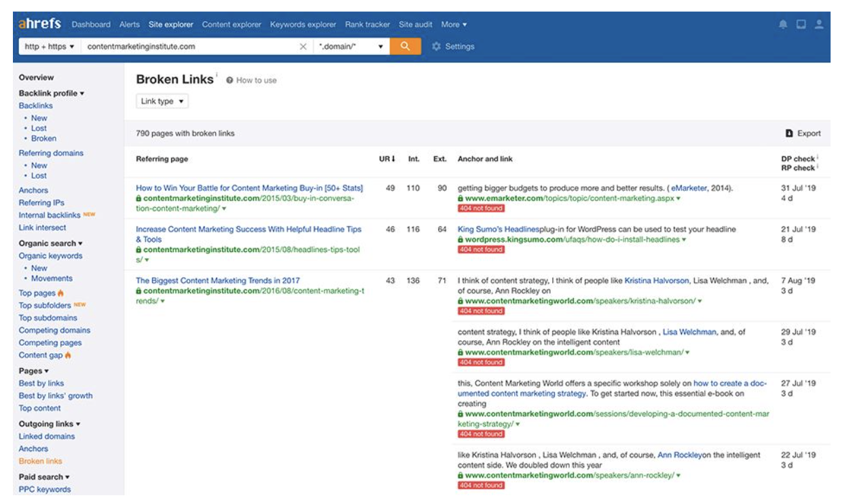This screenshot has height=504, width=853.
Task: Sort by the Int. column header
Action: pos(414,159)
